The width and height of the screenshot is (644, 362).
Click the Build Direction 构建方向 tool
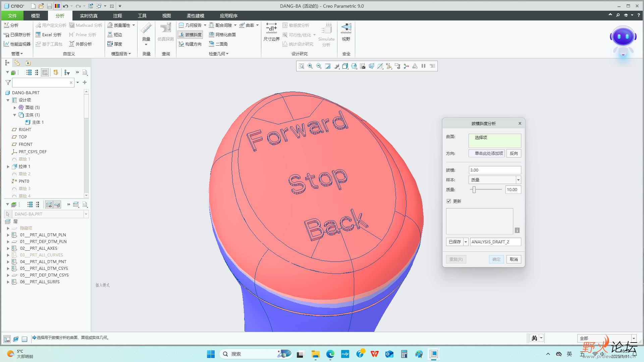pyautogui.click(x=190, y=44)
